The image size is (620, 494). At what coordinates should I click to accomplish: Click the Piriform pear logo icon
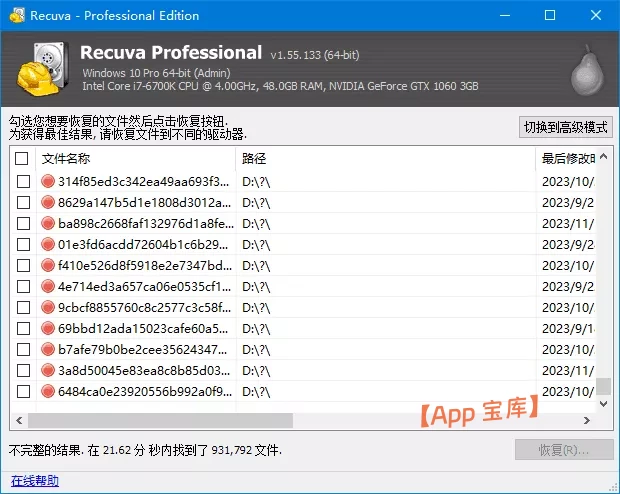pos(588,70)
